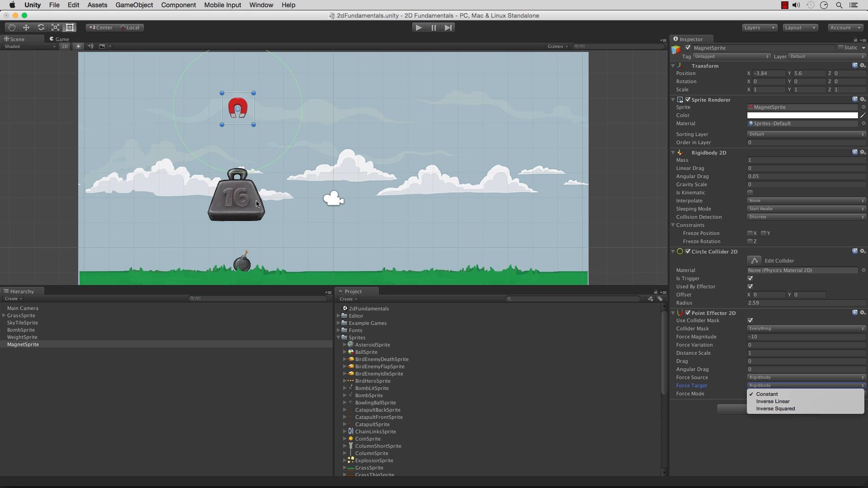Toggle the Static checkbox
The height and width of the screenshot is (488, 868).
[x=840, y=47]
